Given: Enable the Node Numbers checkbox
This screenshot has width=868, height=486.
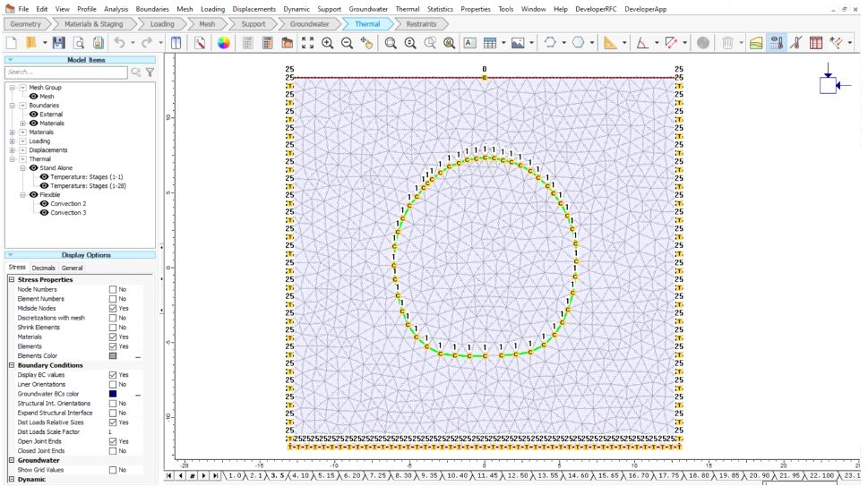Looking at the screenshot, I should click(x=113, y=290).
